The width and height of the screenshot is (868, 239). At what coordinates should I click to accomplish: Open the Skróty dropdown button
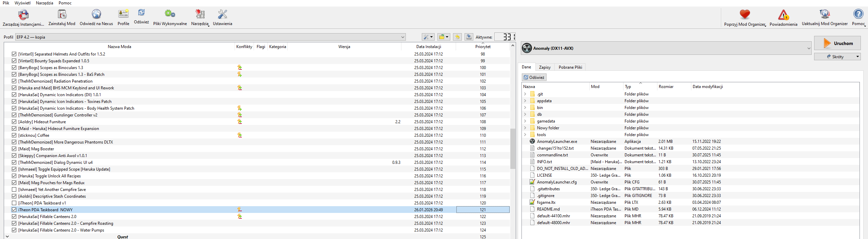coord(837,57)
